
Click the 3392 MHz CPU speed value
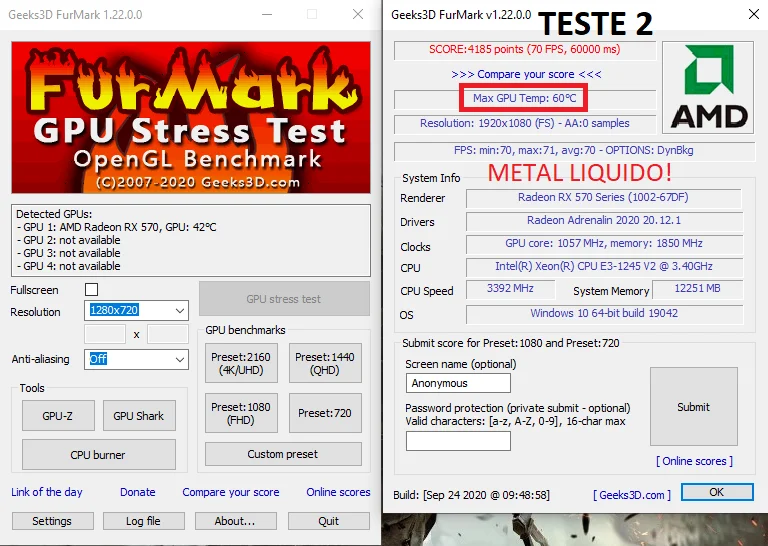(510, 288)
